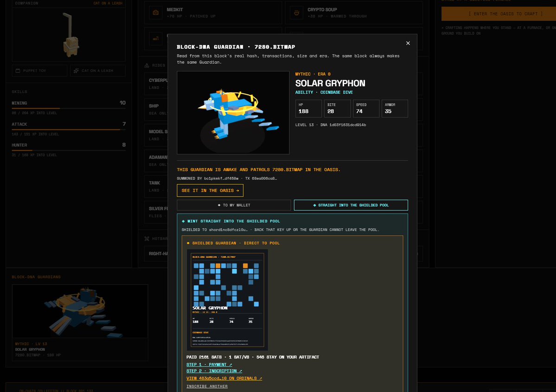Click the Mythic Era 0 label
556x392 pixels.
313,74
